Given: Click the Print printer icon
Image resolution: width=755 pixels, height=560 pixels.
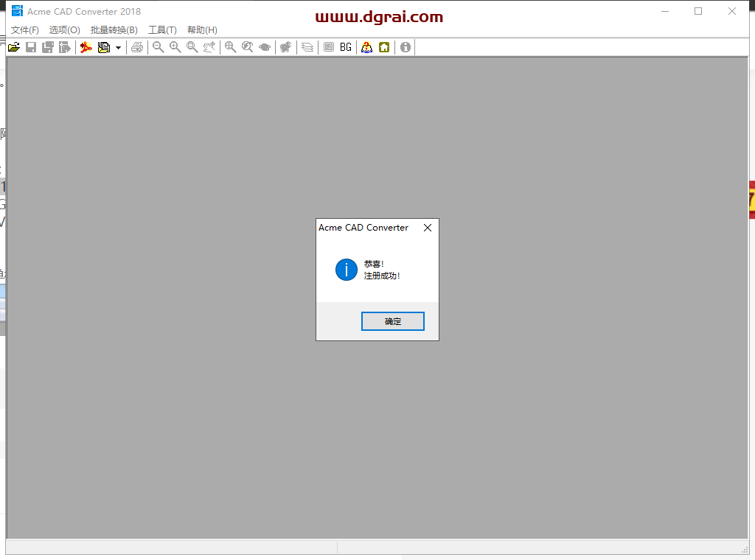Looking at the screenshot, I should (137, 47).
